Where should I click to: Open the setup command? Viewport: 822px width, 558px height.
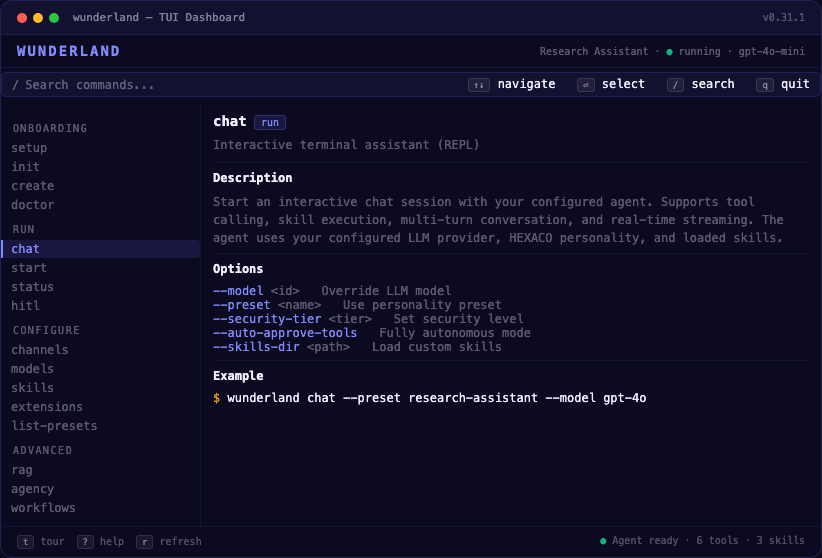tap(29, 148)
